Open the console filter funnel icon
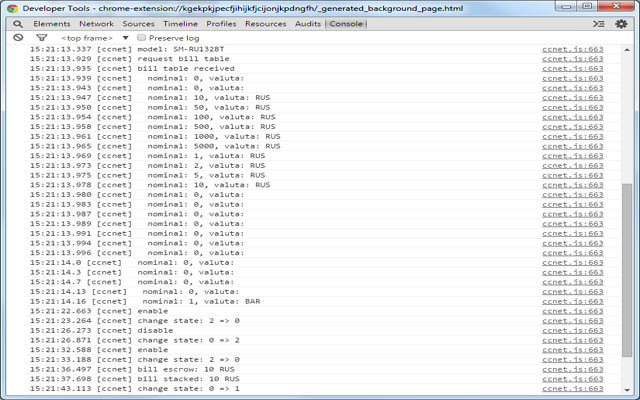This screenshot has width=640, height=400. click(42, 38)
